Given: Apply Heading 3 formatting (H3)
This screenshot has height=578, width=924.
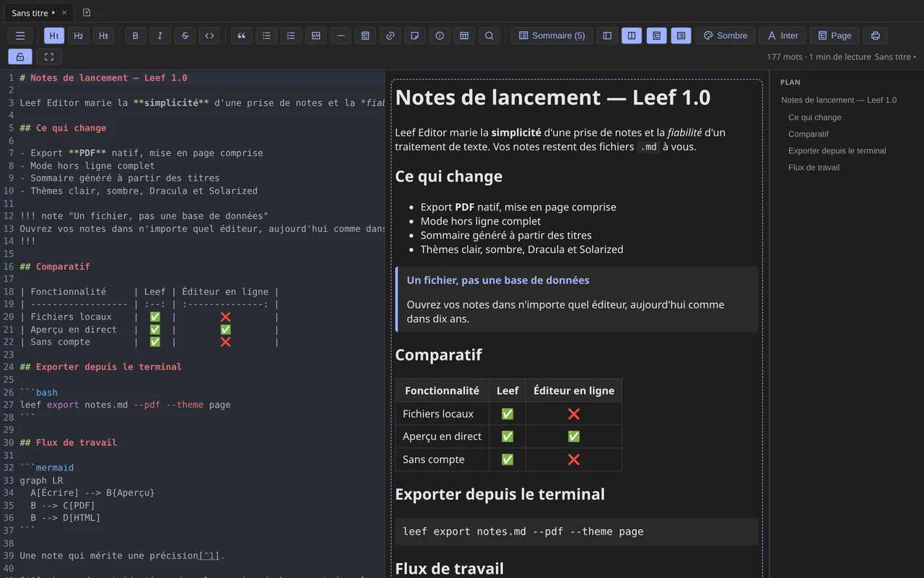Looking at the screenshot, I should [103, 35].
